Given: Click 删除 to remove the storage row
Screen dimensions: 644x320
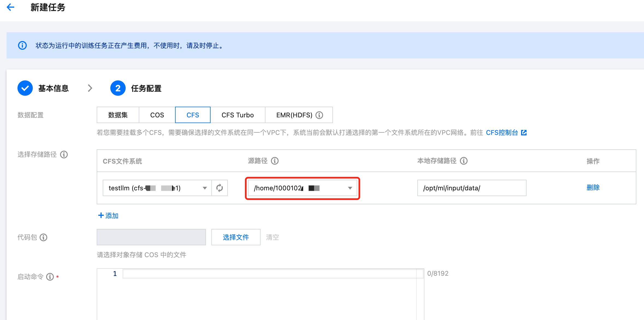Looking at the screenshot, I should click(x=593, y=188).
